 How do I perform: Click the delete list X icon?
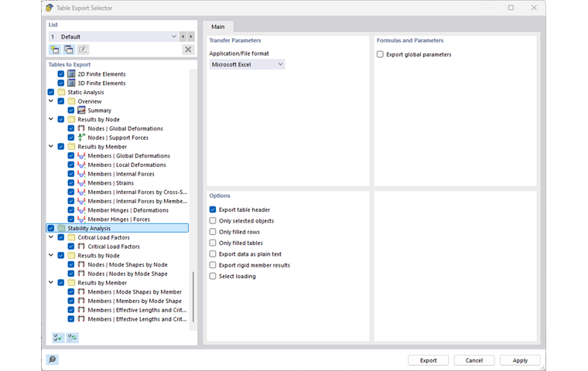pos(188,49)
